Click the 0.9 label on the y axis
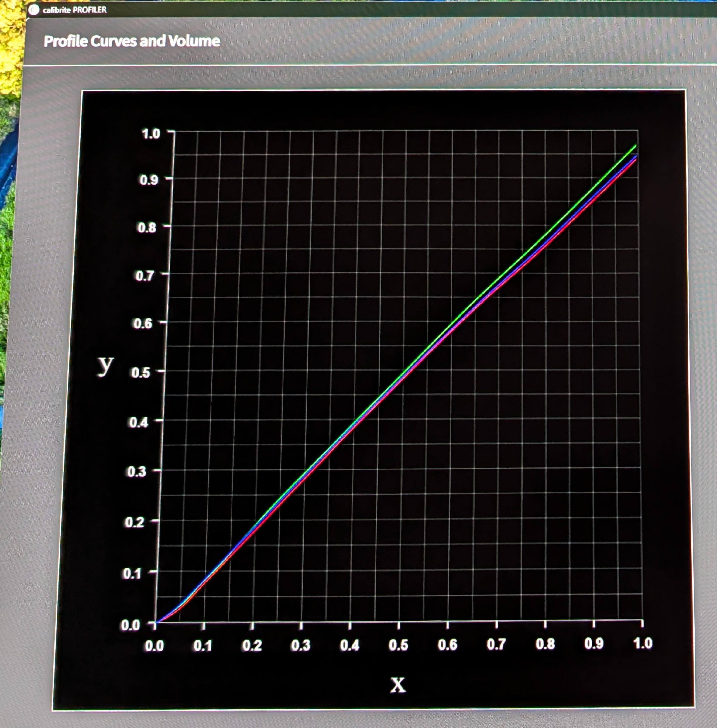The width and height of the screenshot is (717, 728). tap(149, 180)
